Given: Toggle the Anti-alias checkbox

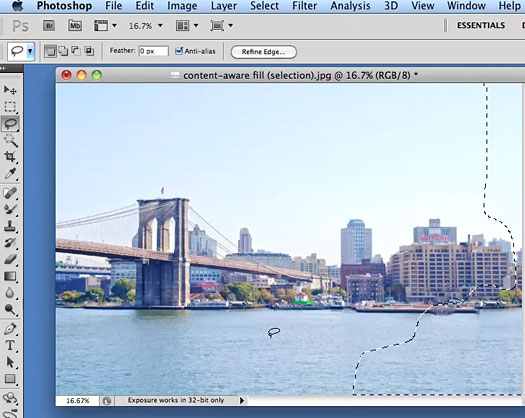Looking at the screenshot, I should (179, 51).
